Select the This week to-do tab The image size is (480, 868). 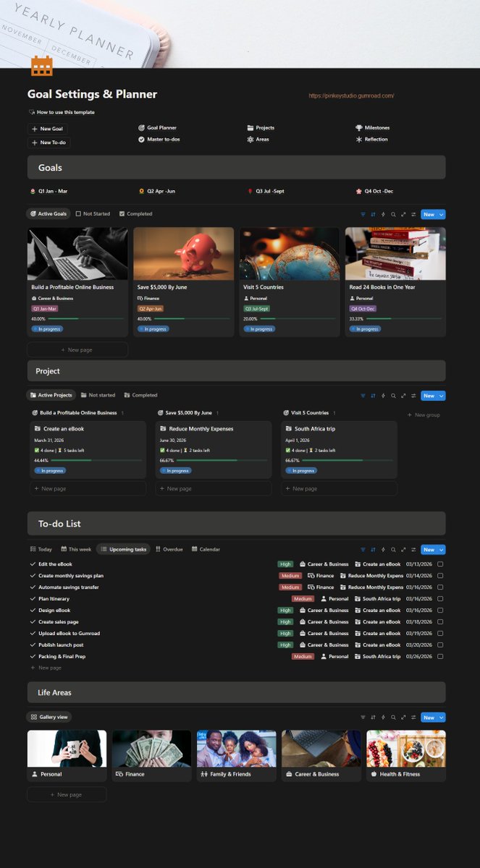pos(76,550)
